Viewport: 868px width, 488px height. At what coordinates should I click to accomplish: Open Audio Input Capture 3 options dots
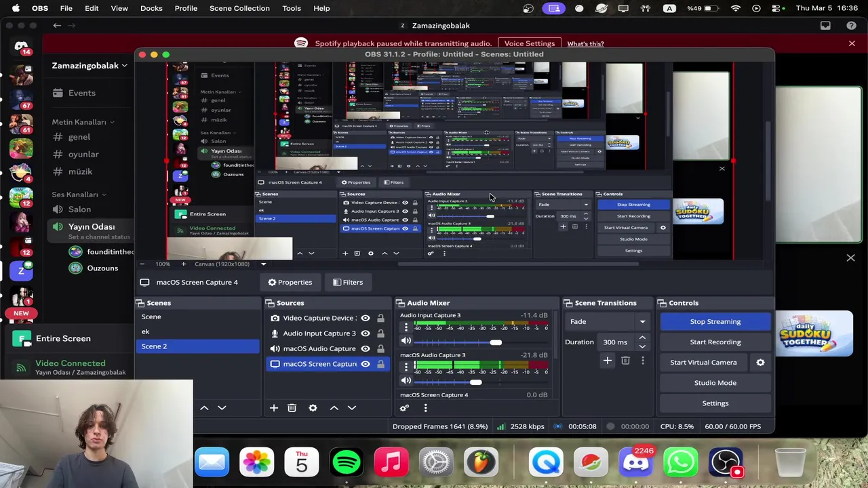coord(406,327)
